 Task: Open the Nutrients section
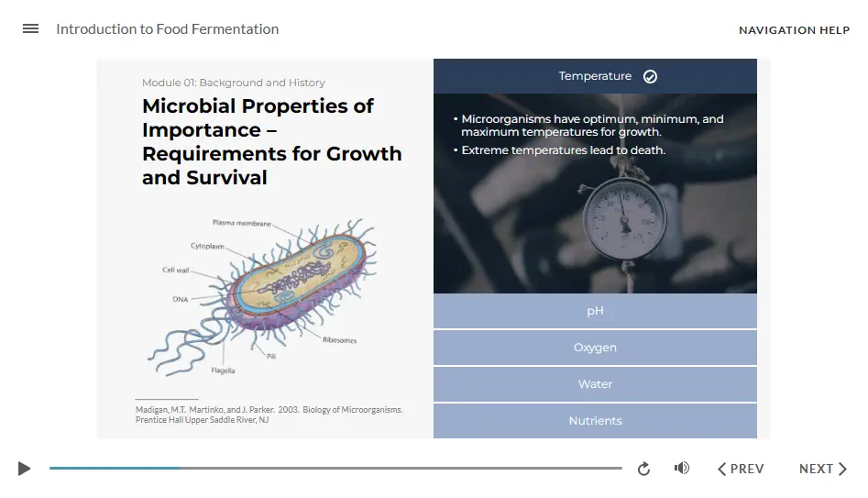(595, 421)
